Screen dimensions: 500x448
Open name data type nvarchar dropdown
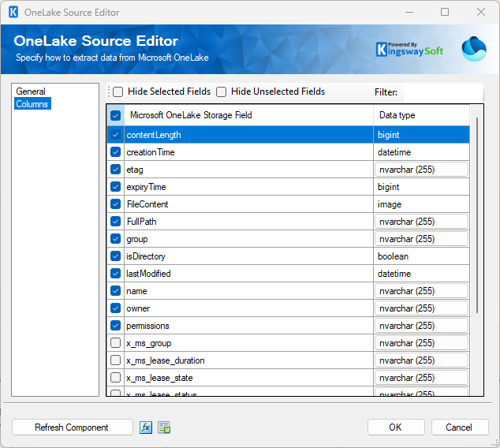click(x=421, y=291)
